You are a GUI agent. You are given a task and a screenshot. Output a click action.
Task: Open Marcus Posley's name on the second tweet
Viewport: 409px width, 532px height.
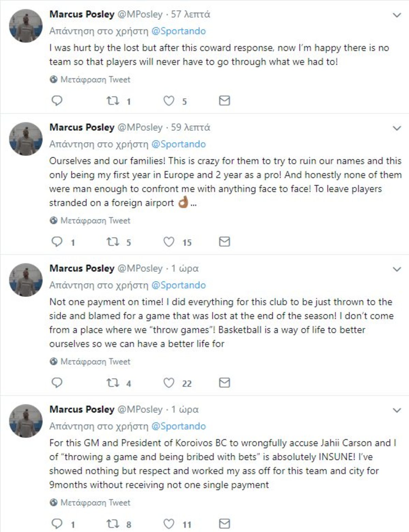point(82,127)
